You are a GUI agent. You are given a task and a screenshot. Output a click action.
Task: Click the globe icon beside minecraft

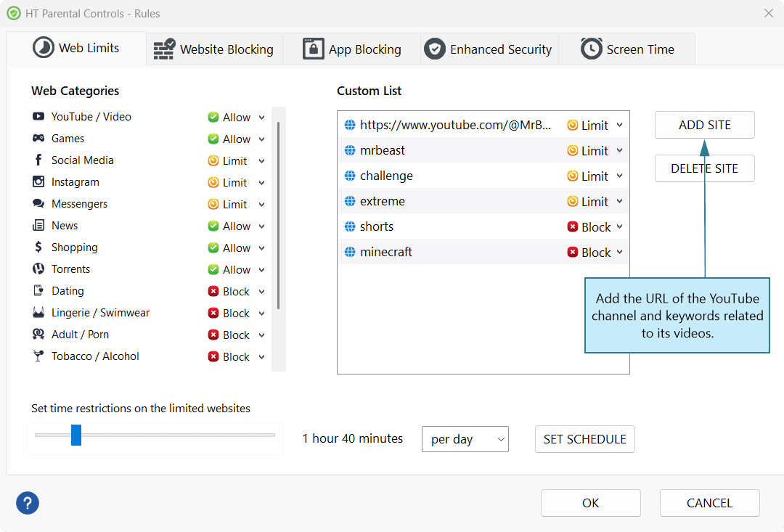(350, 253)
